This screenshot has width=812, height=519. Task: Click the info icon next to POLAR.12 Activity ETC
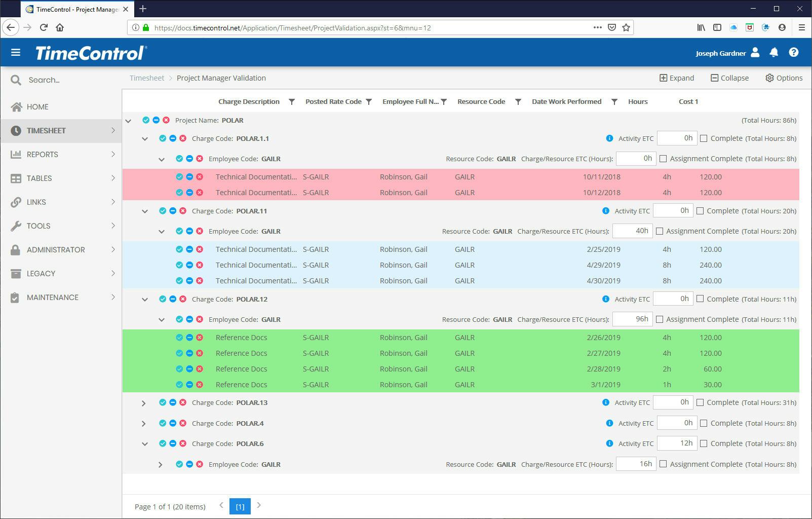coord(605,299)
